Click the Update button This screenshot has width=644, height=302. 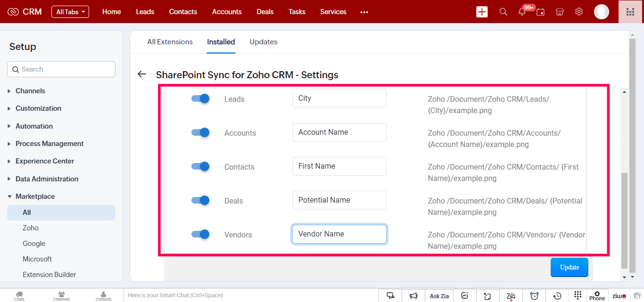coord(570,267)
